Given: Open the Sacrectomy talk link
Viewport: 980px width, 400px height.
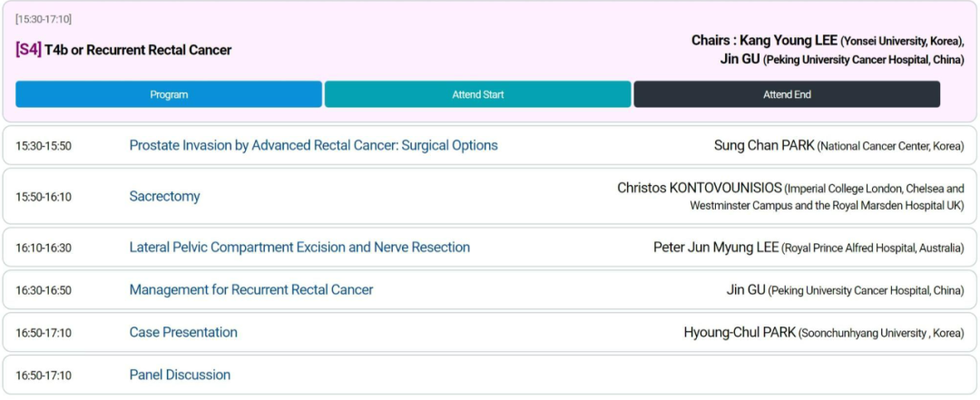Looking at the screenshot, I should pyautogui.click(x=164, y=196).
